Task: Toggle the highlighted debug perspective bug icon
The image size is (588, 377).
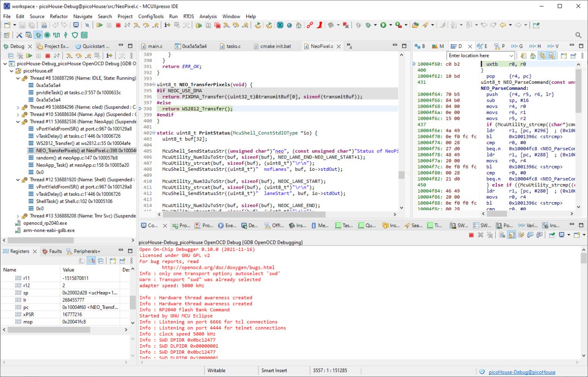Action: click(38, 36)
